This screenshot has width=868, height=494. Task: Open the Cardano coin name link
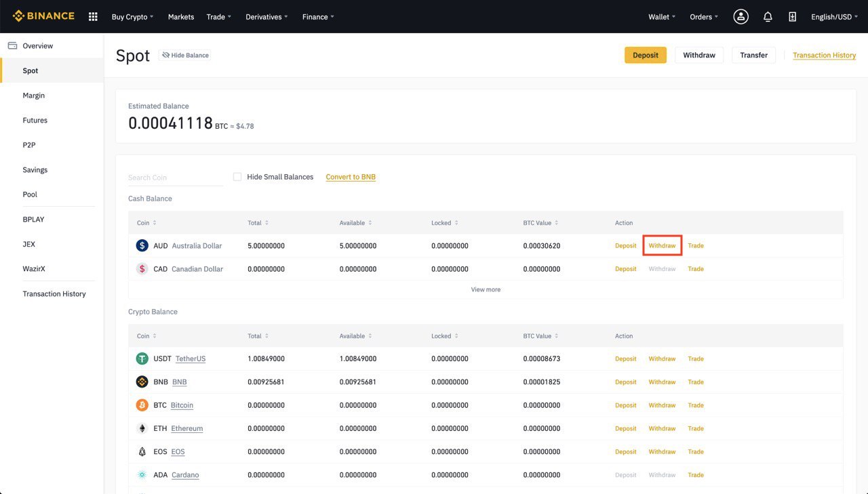tap(185, 475)
